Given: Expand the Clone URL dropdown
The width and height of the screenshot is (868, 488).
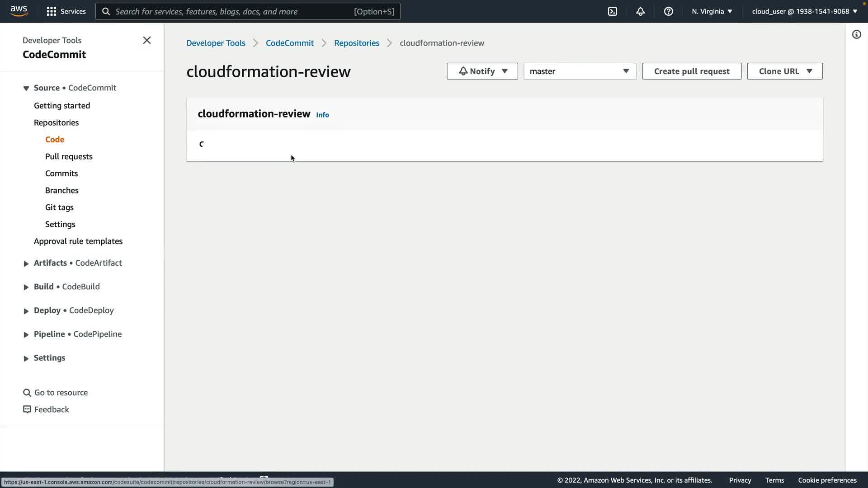Looking at the screenshot, I should pyautogui.click(x=784, y=71).
